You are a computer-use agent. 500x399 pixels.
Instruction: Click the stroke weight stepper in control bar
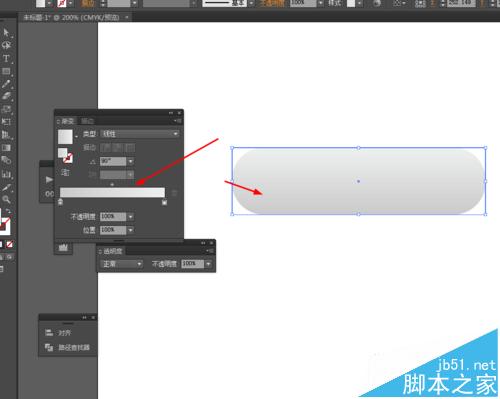[103, 3]
